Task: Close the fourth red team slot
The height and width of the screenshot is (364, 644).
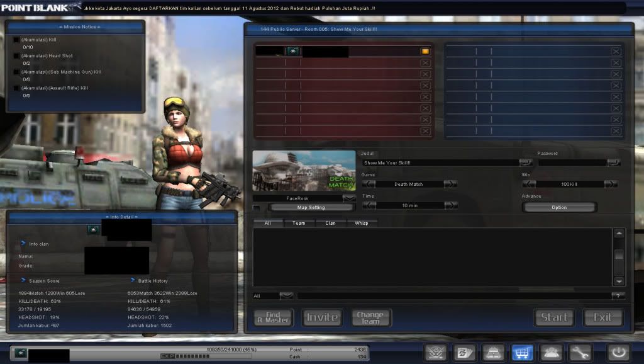Action: click(x=425, y=86)
